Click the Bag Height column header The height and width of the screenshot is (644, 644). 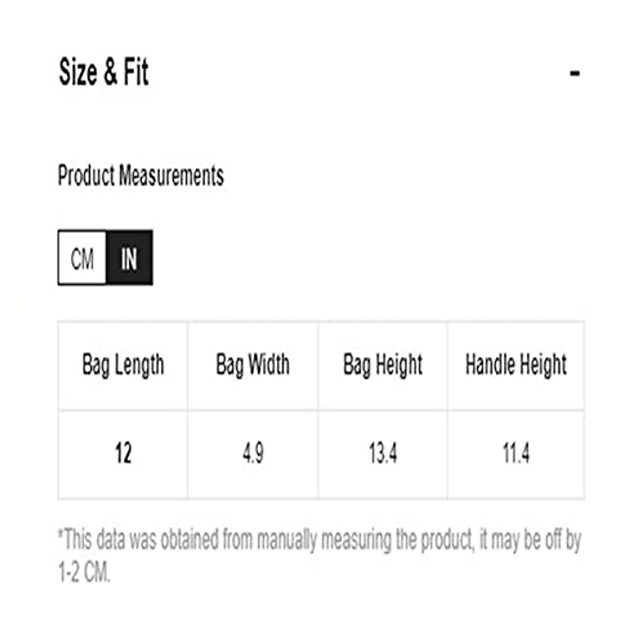tap(383, 365)
